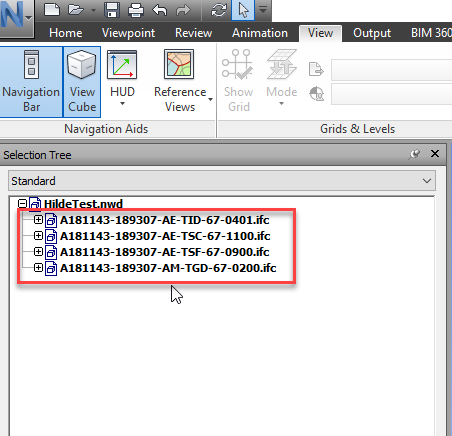The image size is (452, 436).
Task: Pin the Selection Tree panel
Action: pos(414,154)
